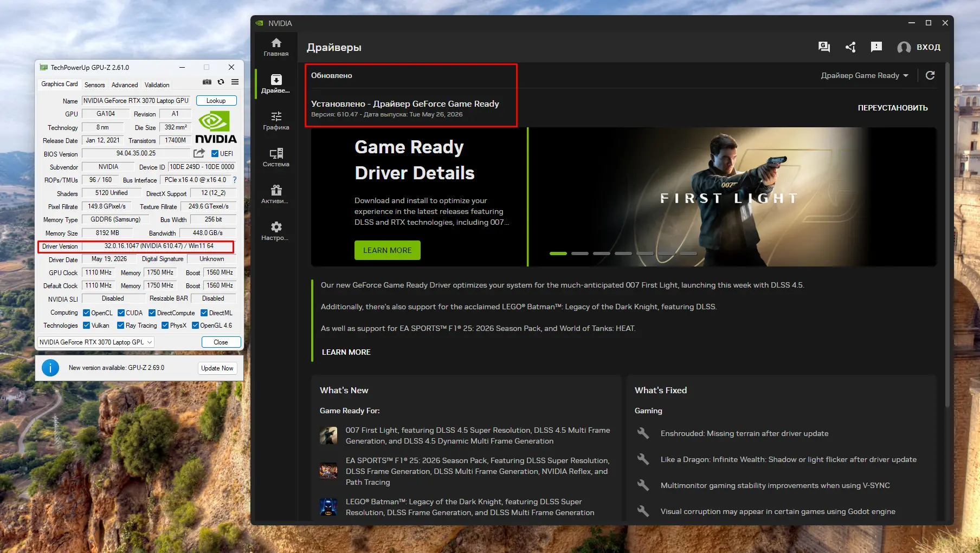This screenshot has height=553, width=980.
Task: Open the GPU selector dropdown in GPU-Z
Action: (x=96, y=342)
